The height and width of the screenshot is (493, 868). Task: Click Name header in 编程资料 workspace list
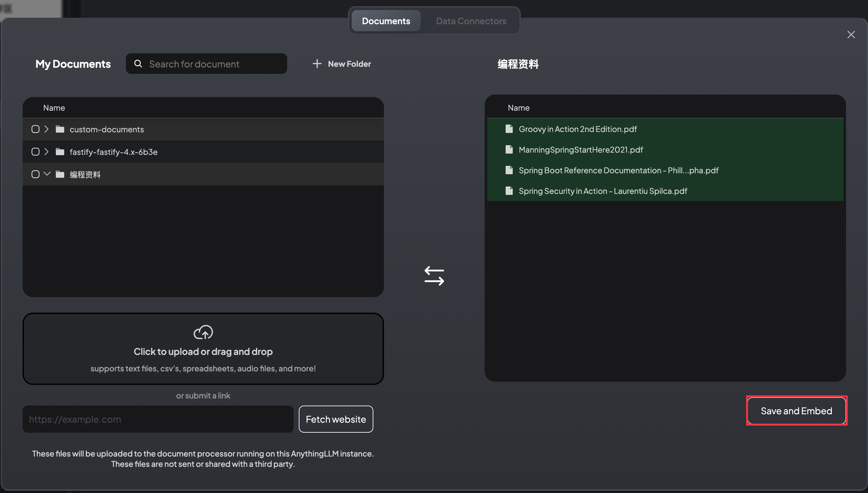tap(519, 108)
